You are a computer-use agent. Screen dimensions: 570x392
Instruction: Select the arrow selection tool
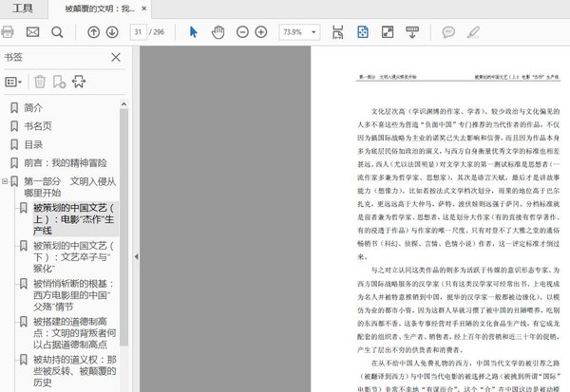tap(194, 32)
